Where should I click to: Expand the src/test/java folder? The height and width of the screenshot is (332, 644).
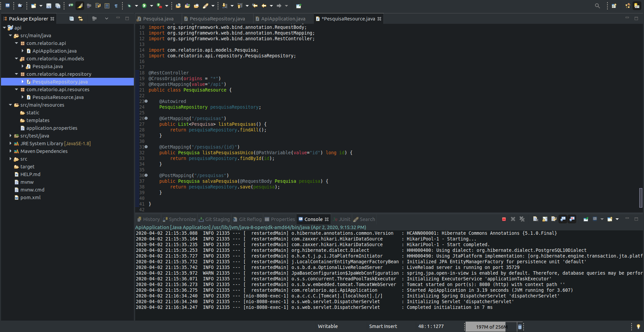10,136
